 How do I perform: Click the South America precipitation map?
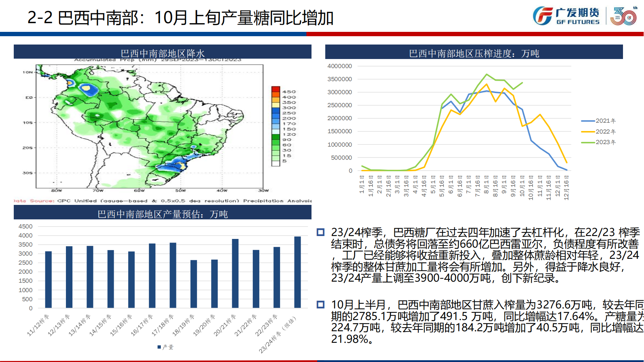point(149,126)
